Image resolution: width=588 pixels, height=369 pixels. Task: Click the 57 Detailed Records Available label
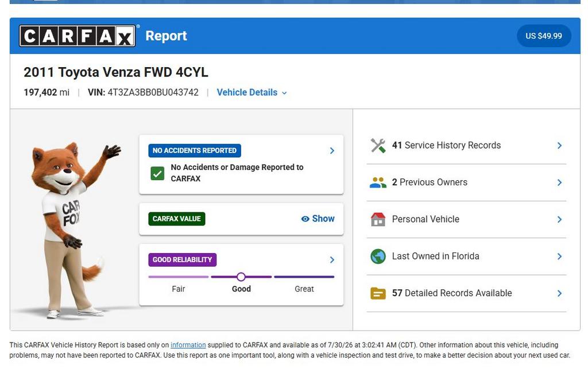pos(452,293)
